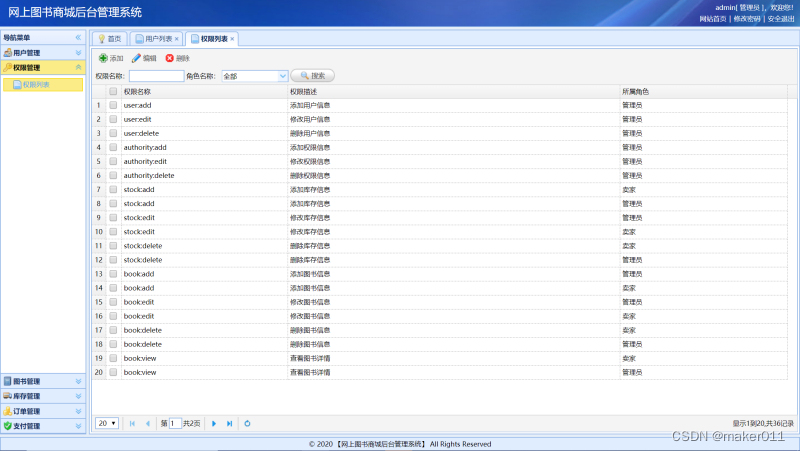Check the box for row 20 book:view
Image resolution: width=800 pixels, height=451 pixels.
point(113,372)
